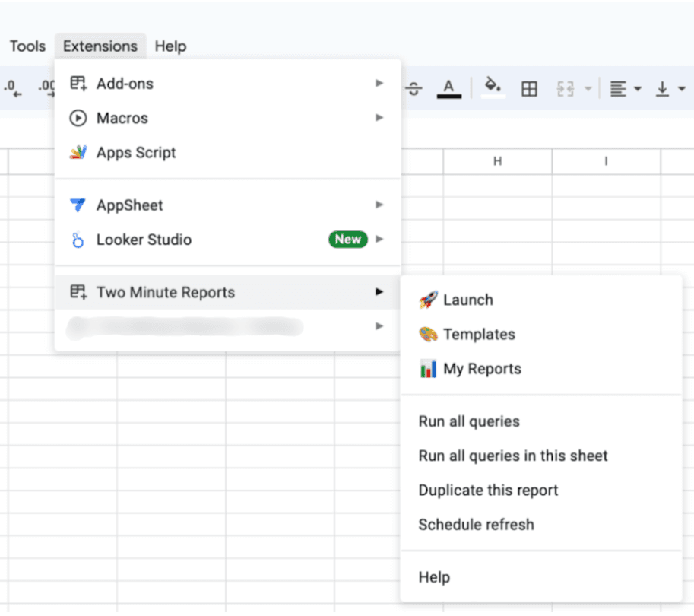Open My Reports chart entry
Screen dimensions: 694x616
coord(482,369)
